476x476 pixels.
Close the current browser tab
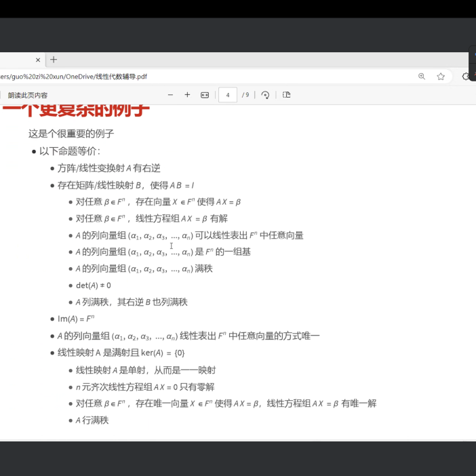click(38, 60)
